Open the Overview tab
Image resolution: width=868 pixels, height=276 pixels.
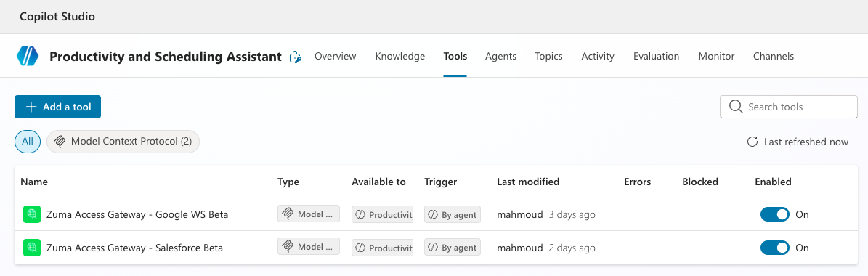(336, 56)
